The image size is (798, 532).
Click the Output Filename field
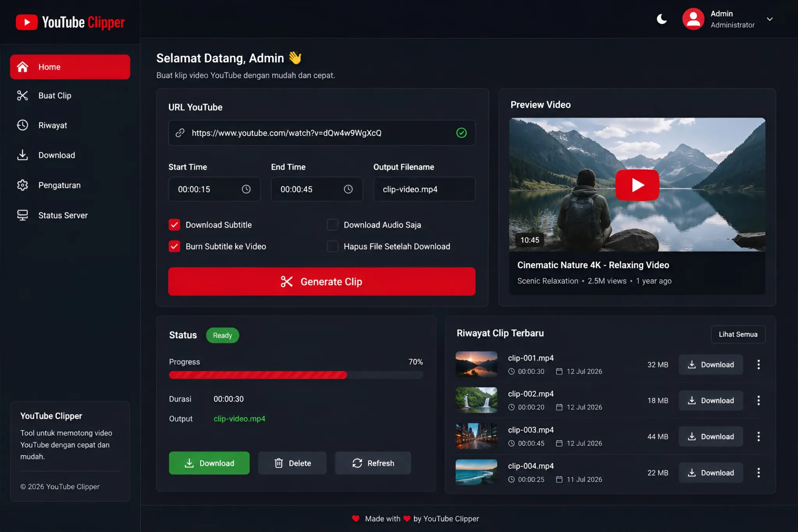[424, 189]
